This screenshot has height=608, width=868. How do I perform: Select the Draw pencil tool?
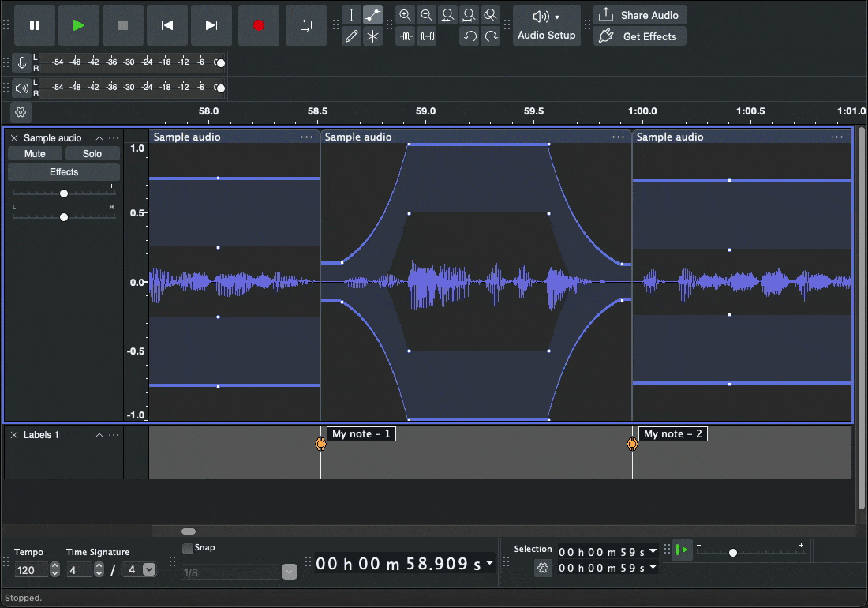[352, 36]
